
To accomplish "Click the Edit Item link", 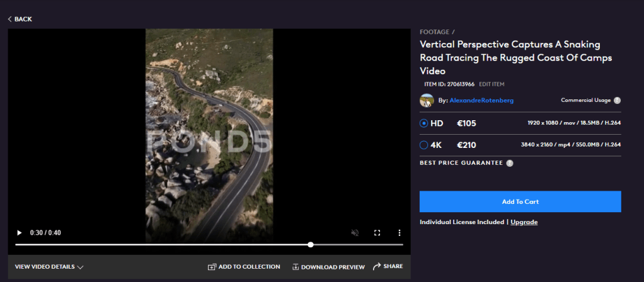I will pyautogui.click(x=492, y=84).
